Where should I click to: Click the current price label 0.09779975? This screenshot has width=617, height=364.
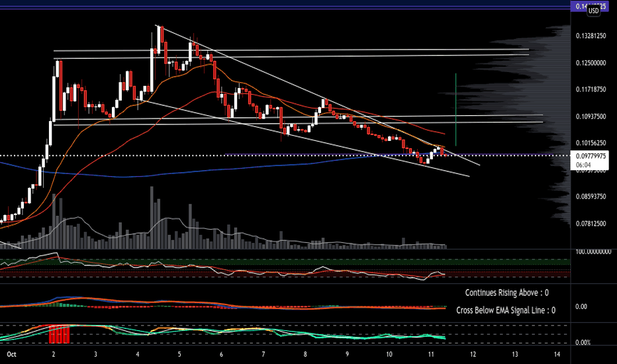(591, 156)
